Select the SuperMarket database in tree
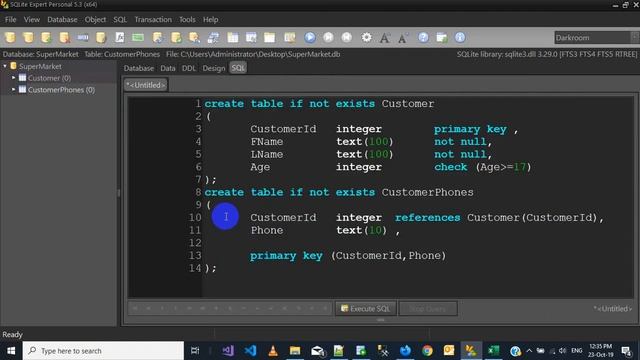This screenshot has width=640, height=360. click(40, 66)
